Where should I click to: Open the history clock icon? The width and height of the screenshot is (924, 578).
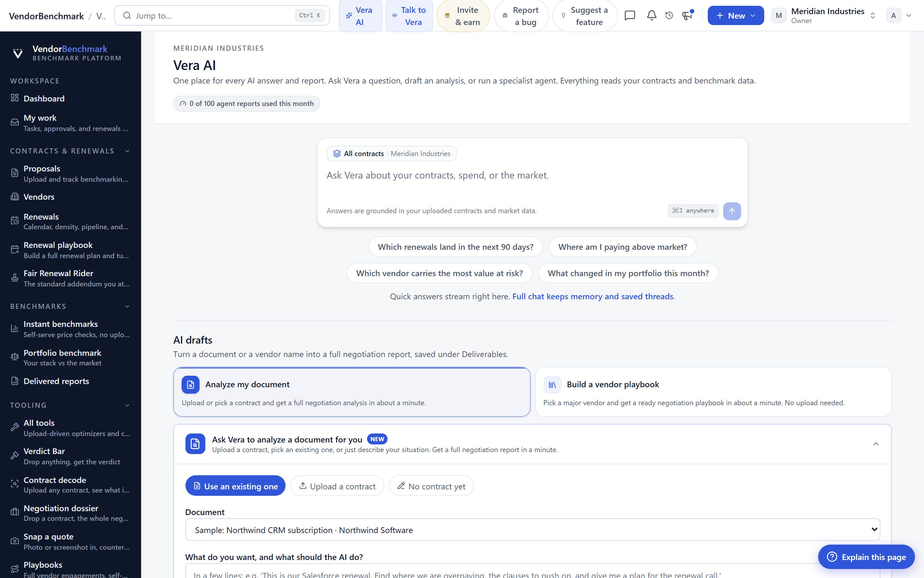[669, 16]
